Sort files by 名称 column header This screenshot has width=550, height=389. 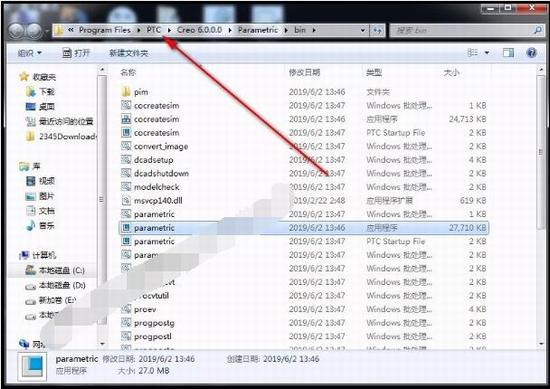[128, 72]
